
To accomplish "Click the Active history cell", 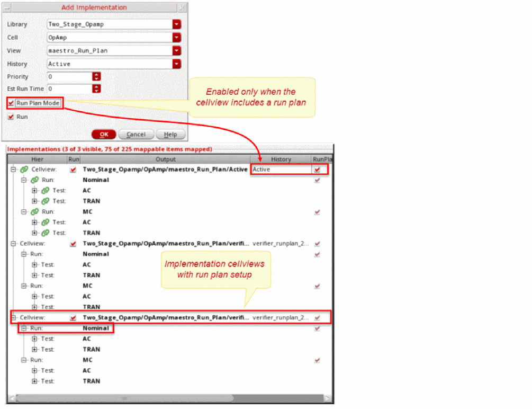I will tap(281, 169).
